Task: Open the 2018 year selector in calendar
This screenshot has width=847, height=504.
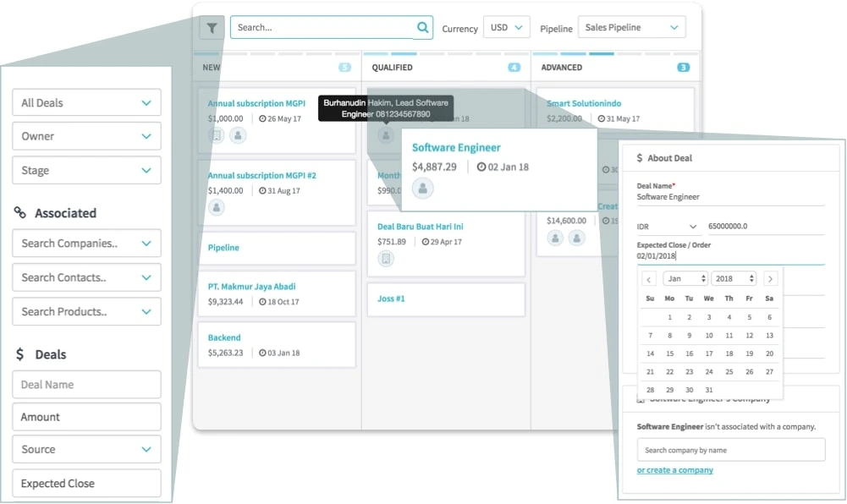Action: pos(734,278)
